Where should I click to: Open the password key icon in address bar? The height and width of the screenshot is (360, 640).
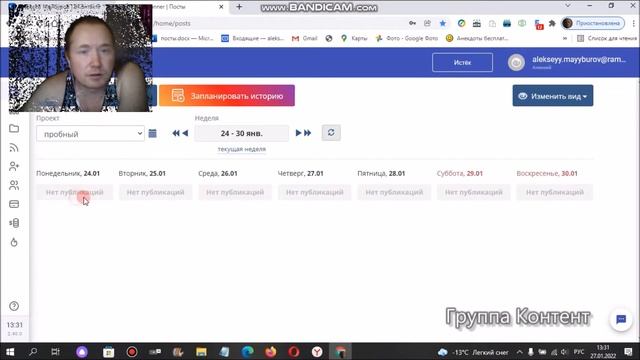coord(412,23)
